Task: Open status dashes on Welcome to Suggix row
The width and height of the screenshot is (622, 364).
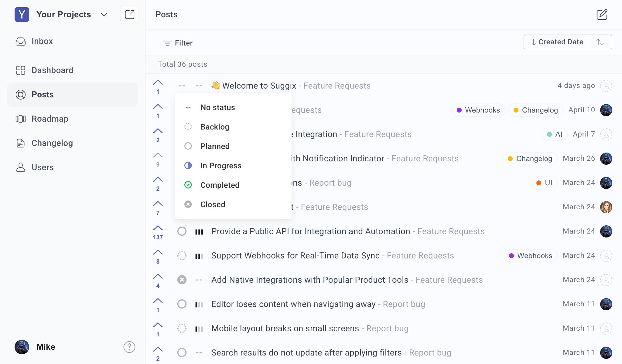Action: tap(182, 86)
